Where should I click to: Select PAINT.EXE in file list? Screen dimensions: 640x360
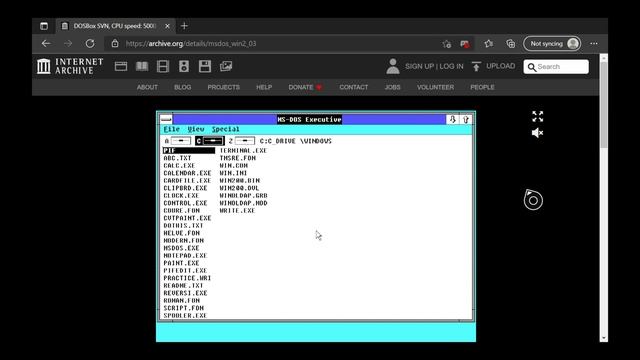point(181,263)
